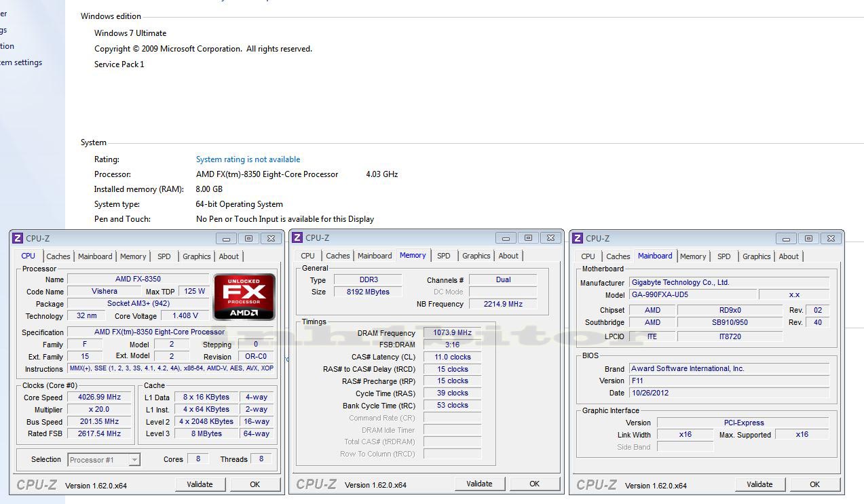
Task: Click the DRAM Frequency value field
Action: point(452,333)
